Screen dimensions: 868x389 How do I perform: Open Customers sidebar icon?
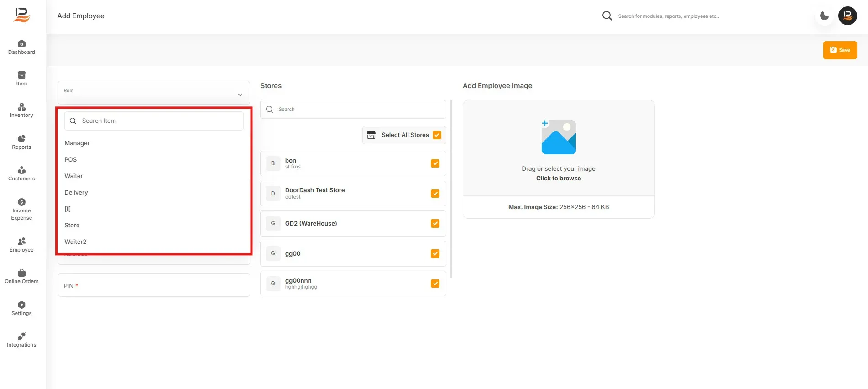(x=21, y=170)
